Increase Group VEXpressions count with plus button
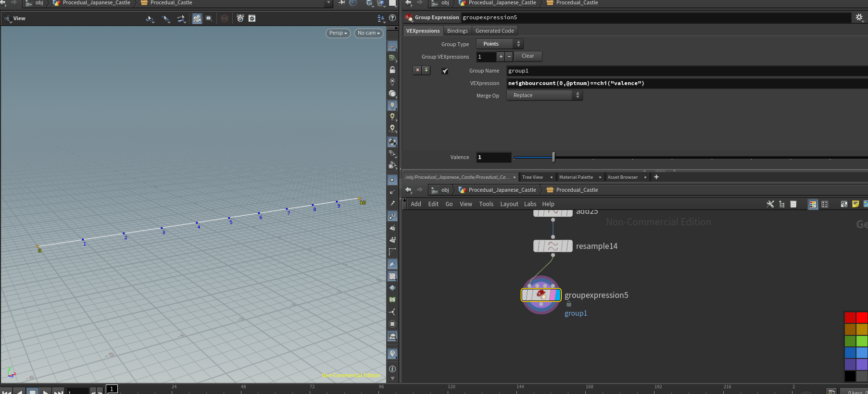 coord(501,57)
